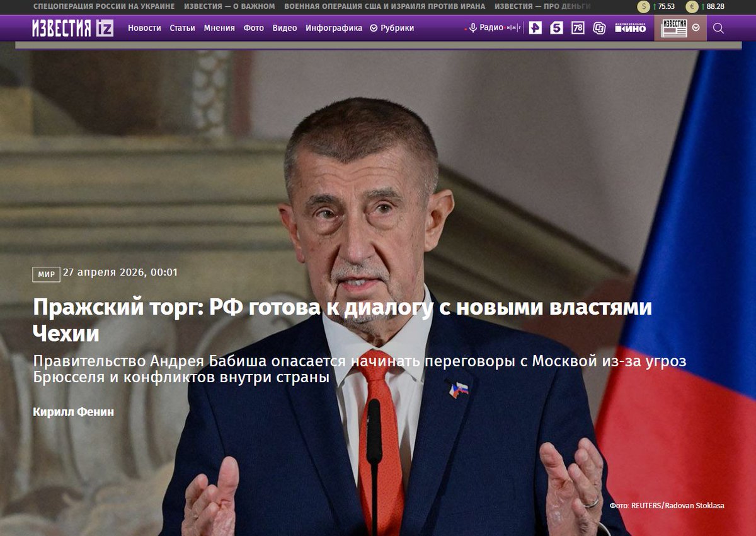Click the date 27 апреля 2026, 00:01
This screenshot has height=536, width=756.
click(120, 272)
